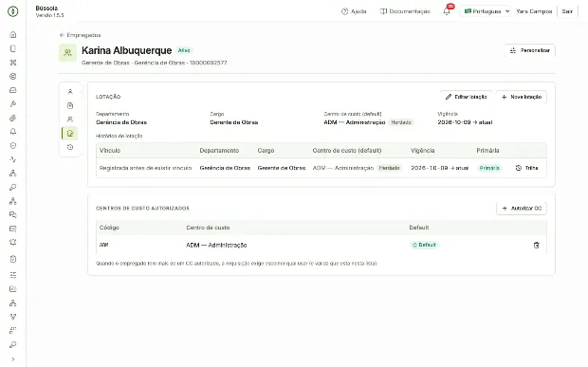Viewport: 588px width, 367px height.
Task: Open the circled-C icon in the sidebar
Action: (x=13, y=76)
